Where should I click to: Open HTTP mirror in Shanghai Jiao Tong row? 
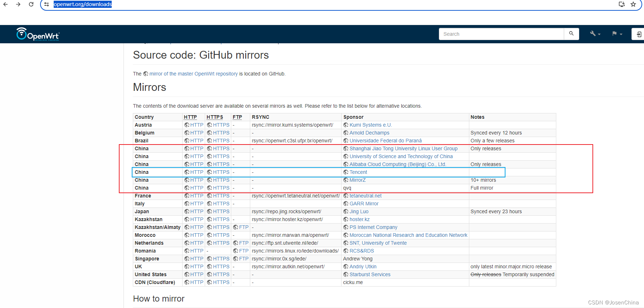197,148
